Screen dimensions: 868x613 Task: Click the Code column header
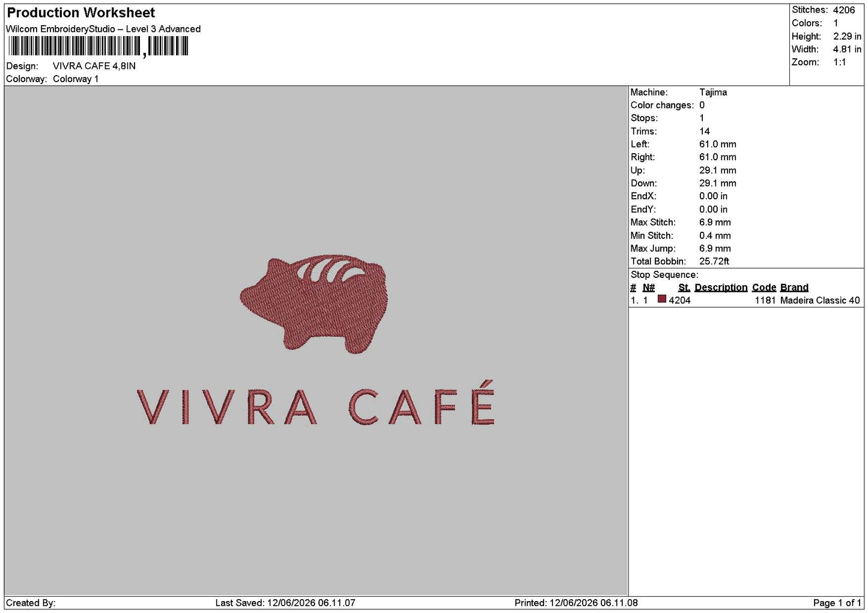coord(764,288)
